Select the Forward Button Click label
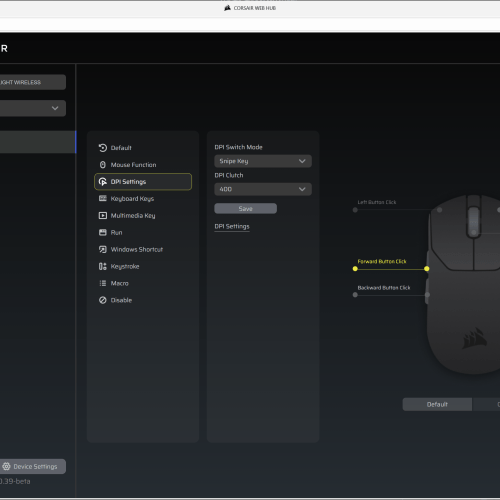 [x=382, y=261]
